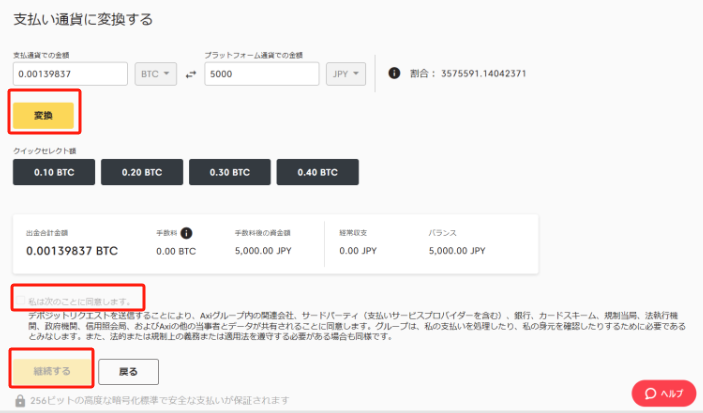Select the 0.40 BTC quick amount
This screenshot has height=413, width=703.
(315, 172)
